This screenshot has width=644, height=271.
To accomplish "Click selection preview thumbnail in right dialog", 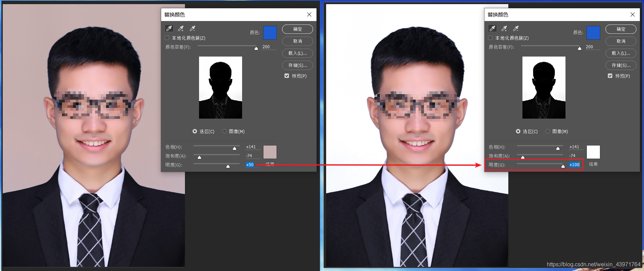I will pyautogui.click(x=544, y=88).
